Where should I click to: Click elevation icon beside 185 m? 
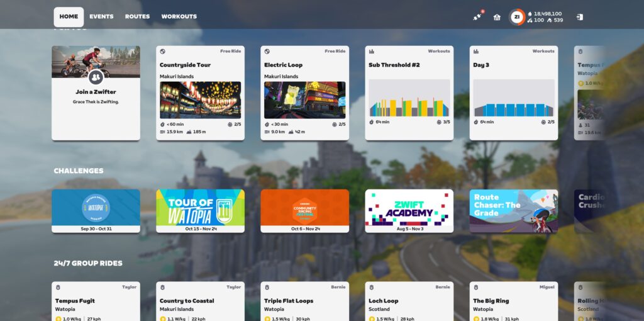point(189,132)
